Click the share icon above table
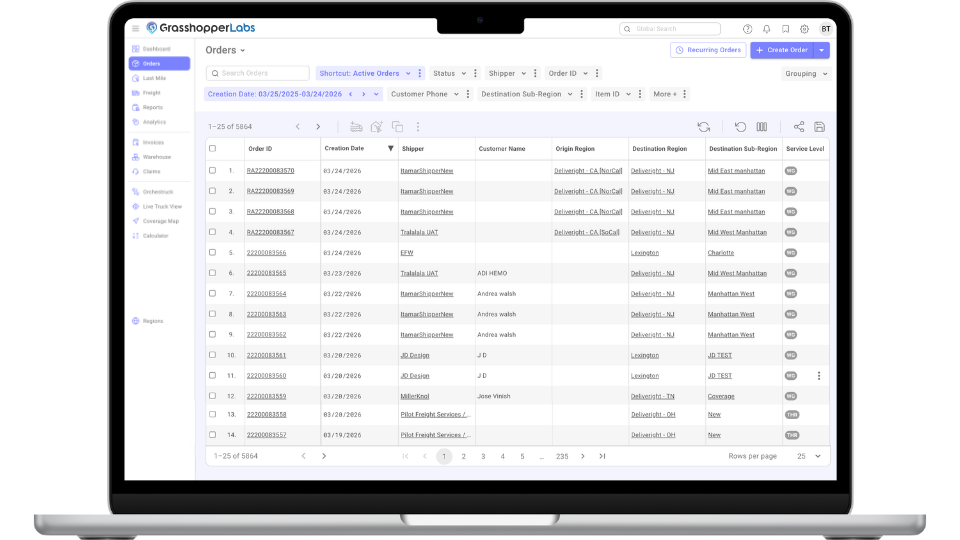The image size is (960, 540). pos(799,127)
